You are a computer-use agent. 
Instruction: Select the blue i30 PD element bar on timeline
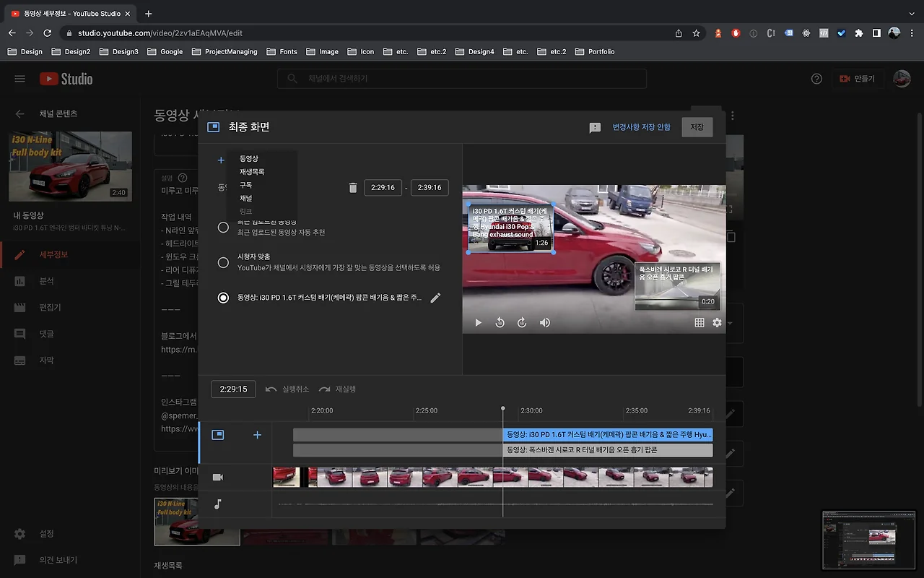[607, 435]
